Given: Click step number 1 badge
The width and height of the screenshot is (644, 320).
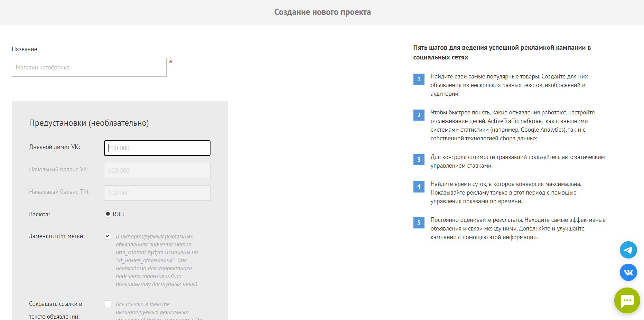Looking at the screenshot, I should point(419,79).
